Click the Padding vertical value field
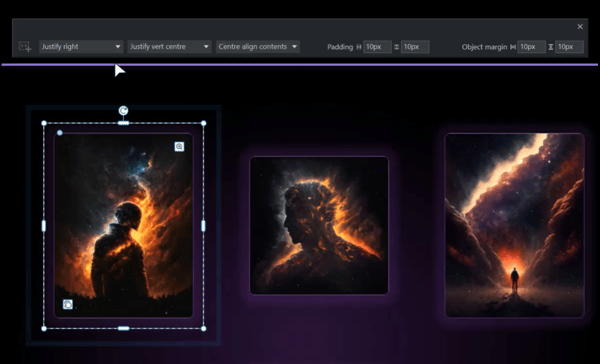This screenshot has width=600, height=364. (415, 47)
